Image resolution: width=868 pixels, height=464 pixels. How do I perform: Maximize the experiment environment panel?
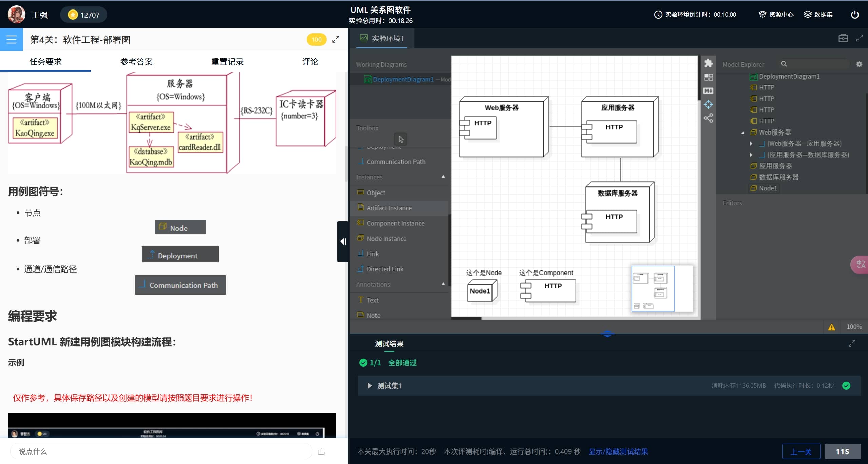click(x=859, y=38)
